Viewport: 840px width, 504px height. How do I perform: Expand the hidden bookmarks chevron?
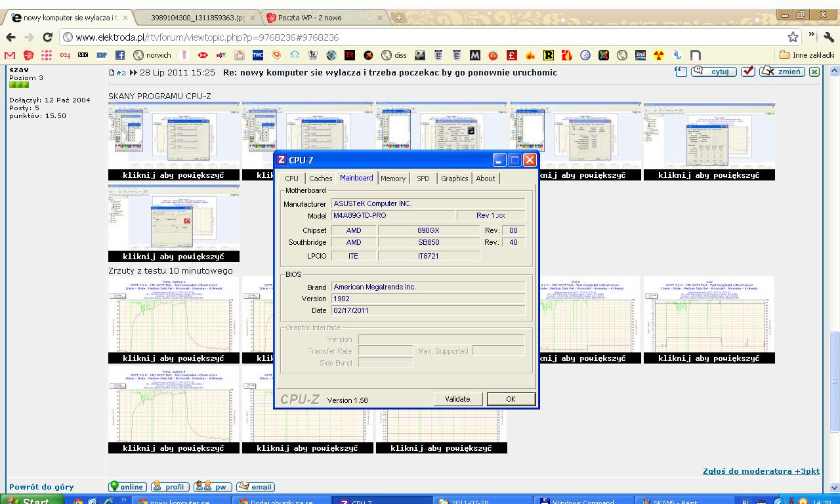812,35
